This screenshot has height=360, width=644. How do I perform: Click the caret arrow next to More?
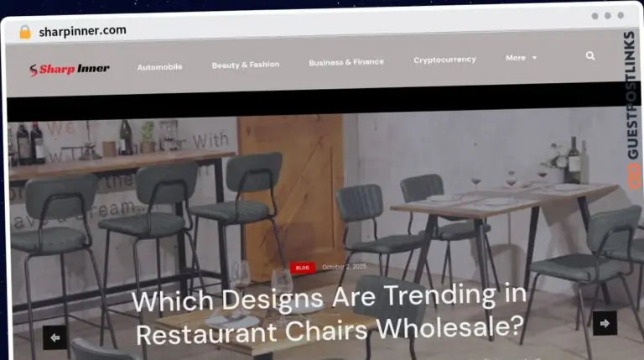(x=534, y=58)
